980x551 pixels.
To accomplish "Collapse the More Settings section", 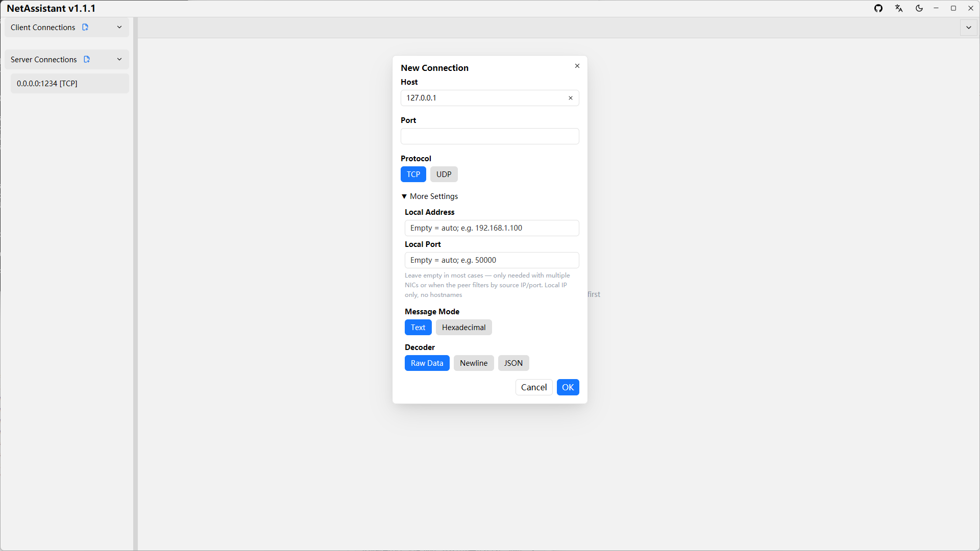I will click(x=430, y=196).
